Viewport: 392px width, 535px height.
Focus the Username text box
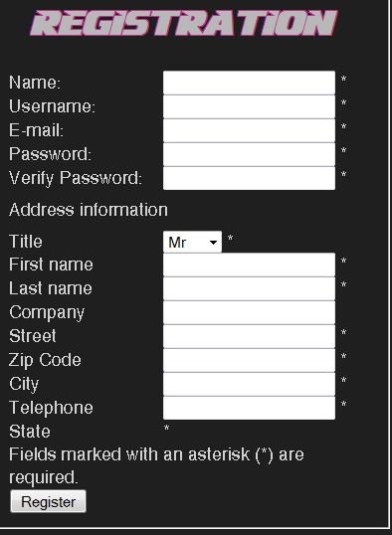tap(250, 106)
